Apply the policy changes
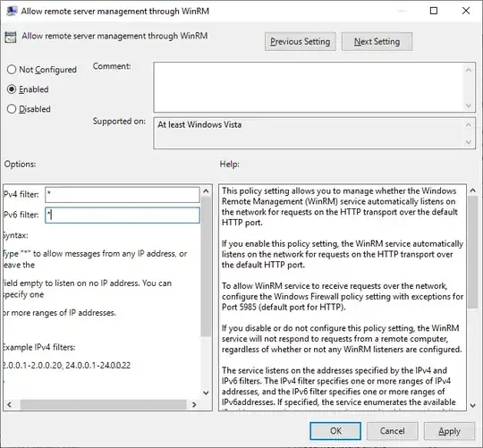 (x=449, y=431)
